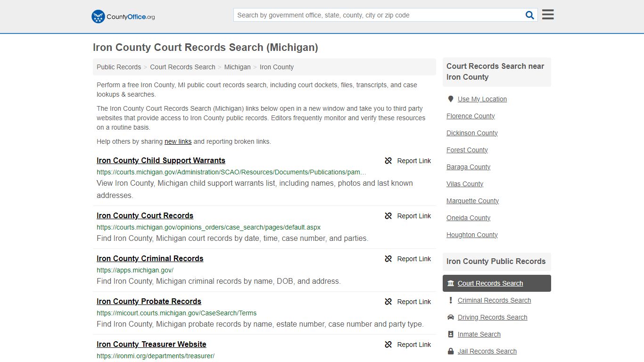
Task: Click broken-link icon for Child Support Warrants
Action: [x=388, y=161]
